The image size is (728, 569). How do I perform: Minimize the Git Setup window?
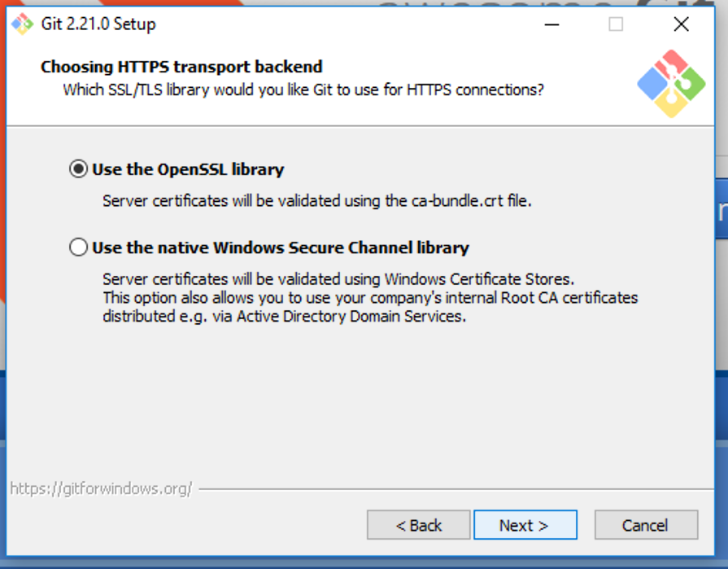click(x=551, y=24)
